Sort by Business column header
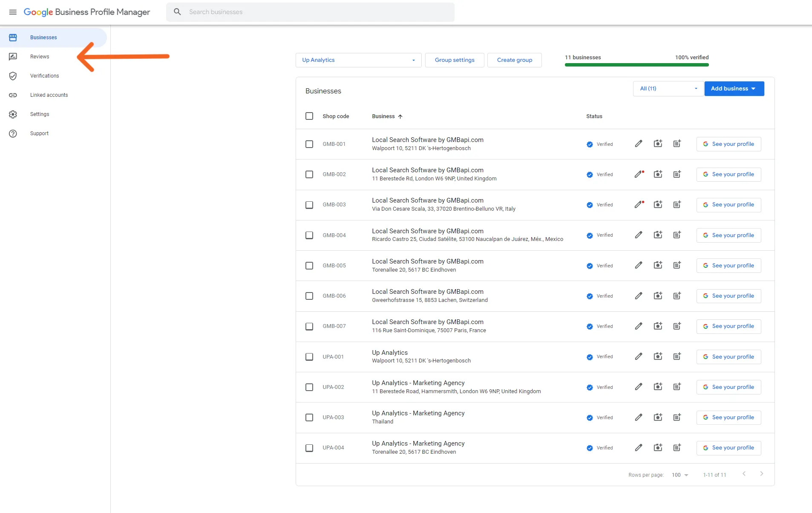Viewport: 812px width, 513px height. [x=387, y=116]
